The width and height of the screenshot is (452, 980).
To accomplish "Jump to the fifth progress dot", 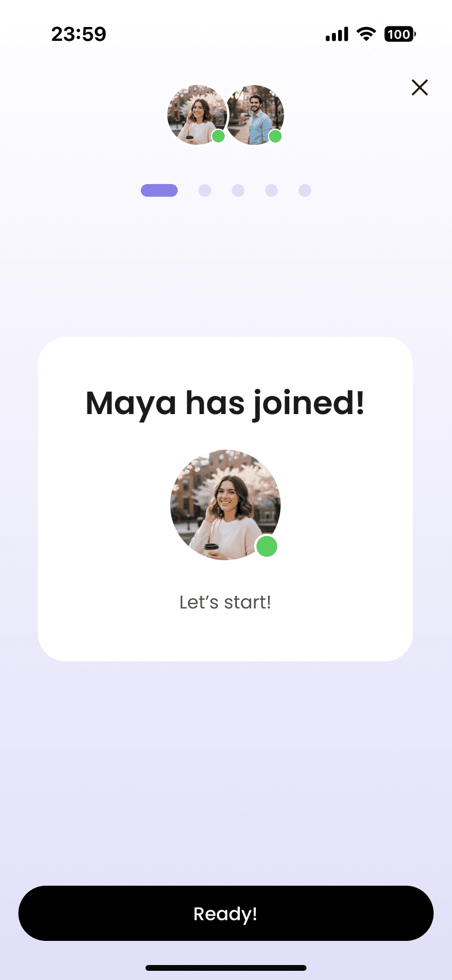I will (x=305, y=190).
